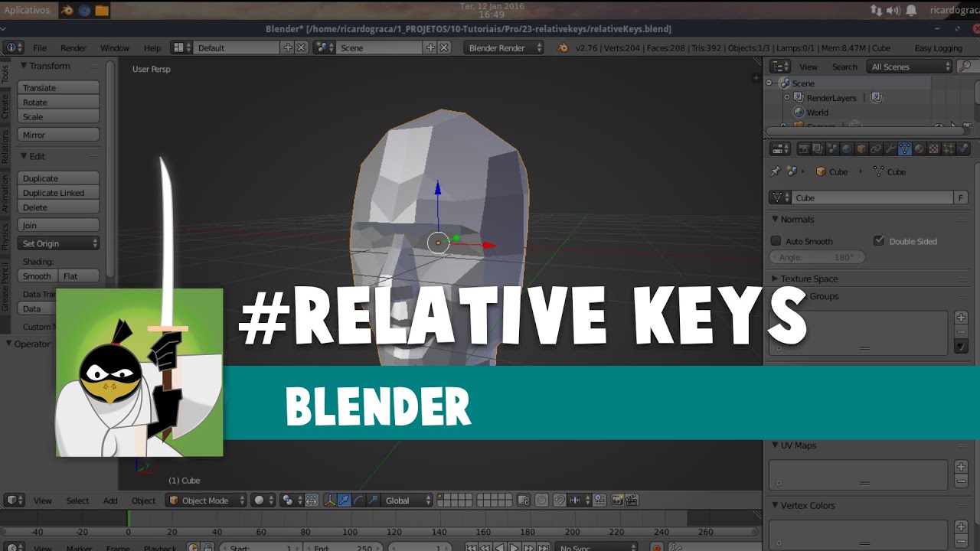Click the pin icon in properties breadcrumb

pos(775,171)
